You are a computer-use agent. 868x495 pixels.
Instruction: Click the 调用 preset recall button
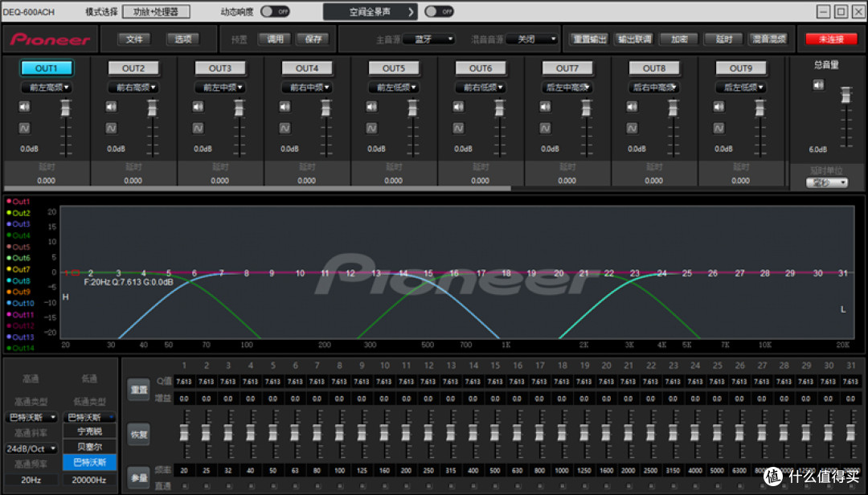pyautogui.click(x=275, y=39)
